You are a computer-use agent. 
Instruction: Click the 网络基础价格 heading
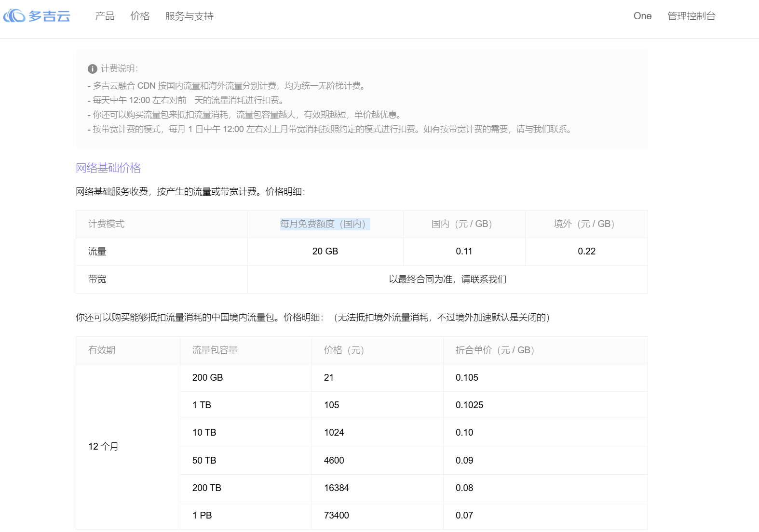point(108,168)
